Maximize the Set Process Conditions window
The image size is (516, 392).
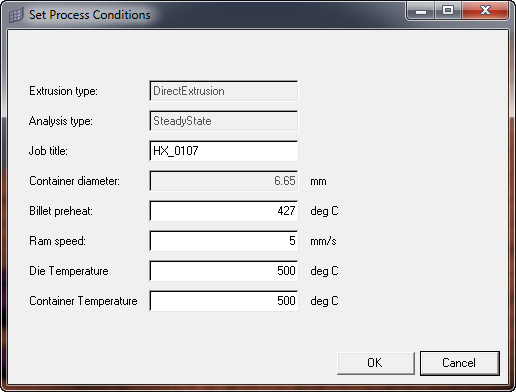point(448,10)
